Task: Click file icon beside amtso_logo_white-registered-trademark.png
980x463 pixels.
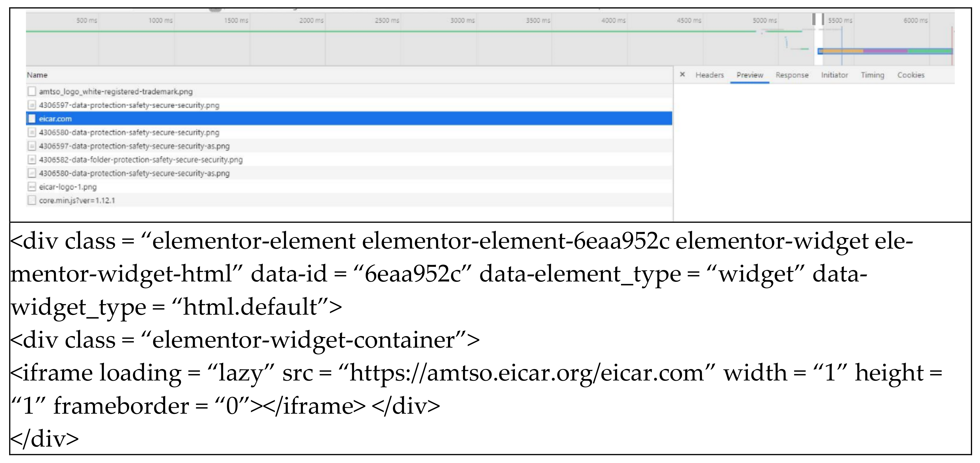Action: 32,91
